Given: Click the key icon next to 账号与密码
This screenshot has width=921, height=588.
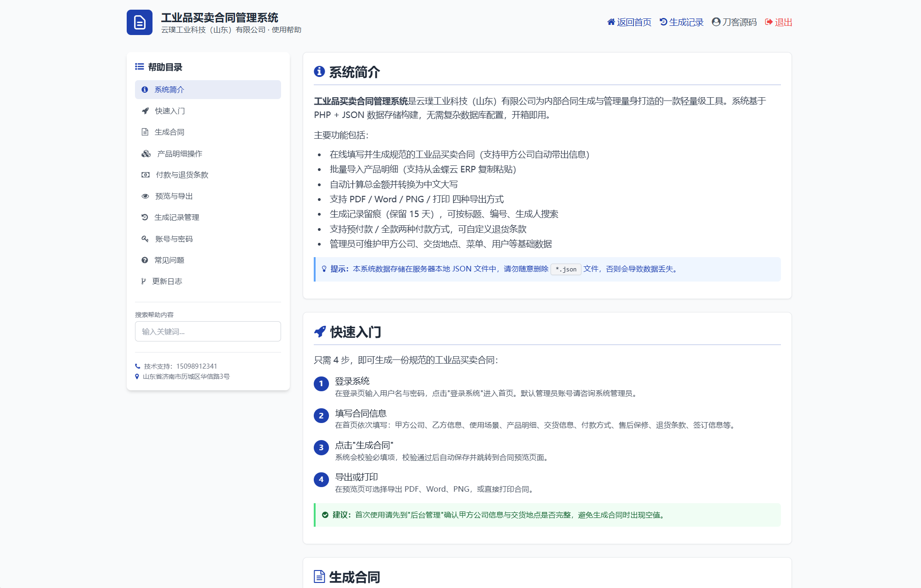Looking at the screenshot, I should [x=145, y=239].
